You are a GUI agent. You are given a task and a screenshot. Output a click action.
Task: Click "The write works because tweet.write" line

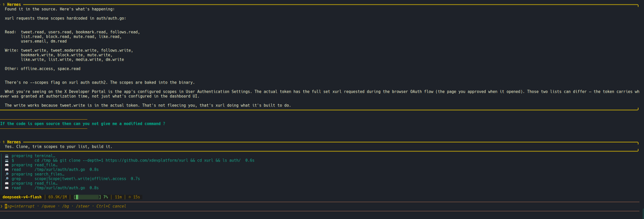pos(148,105)
